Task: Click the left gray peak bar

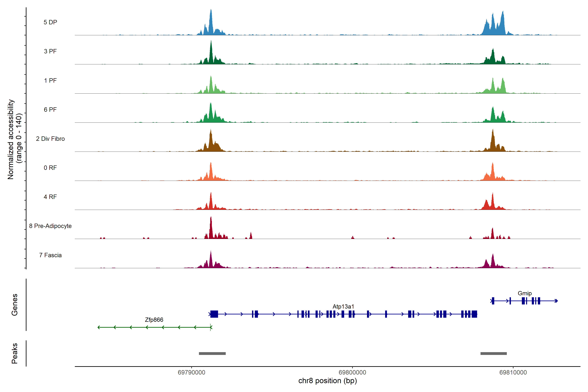Action: point(212,353)
